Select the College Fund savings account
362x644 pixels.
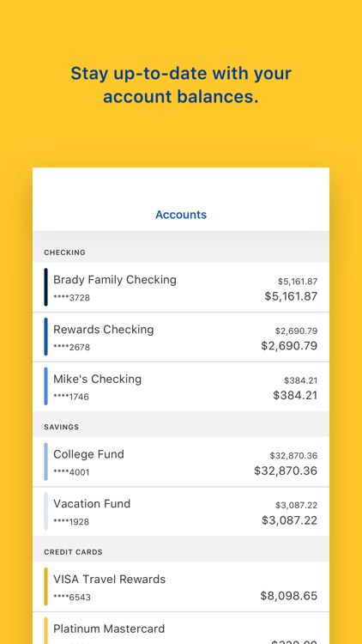(x=181, y=462)
